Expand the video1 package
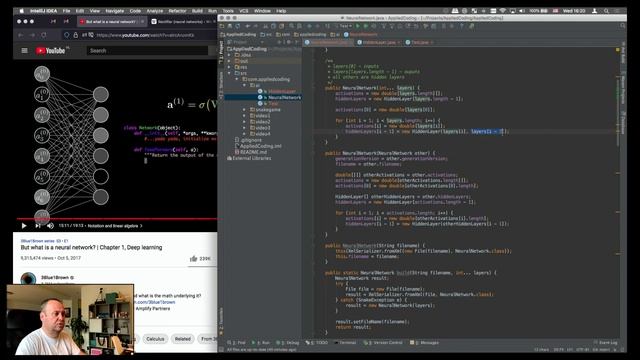 click(x=244, y=116)
